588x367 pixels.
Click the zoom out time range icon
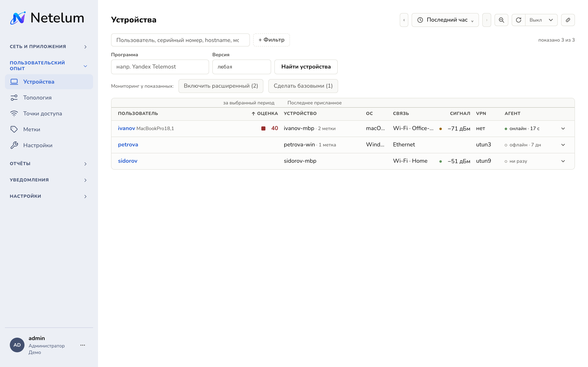(501, 20)
